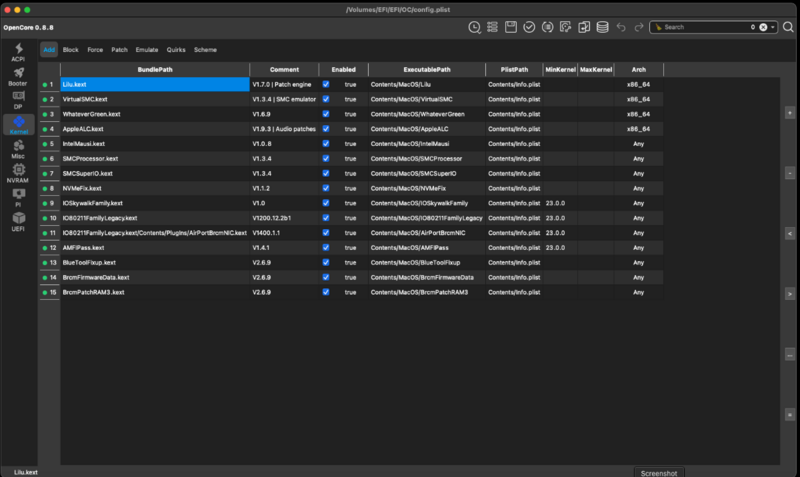Click the plus button to add a row
800x477 pixels.
pos(789,115)
